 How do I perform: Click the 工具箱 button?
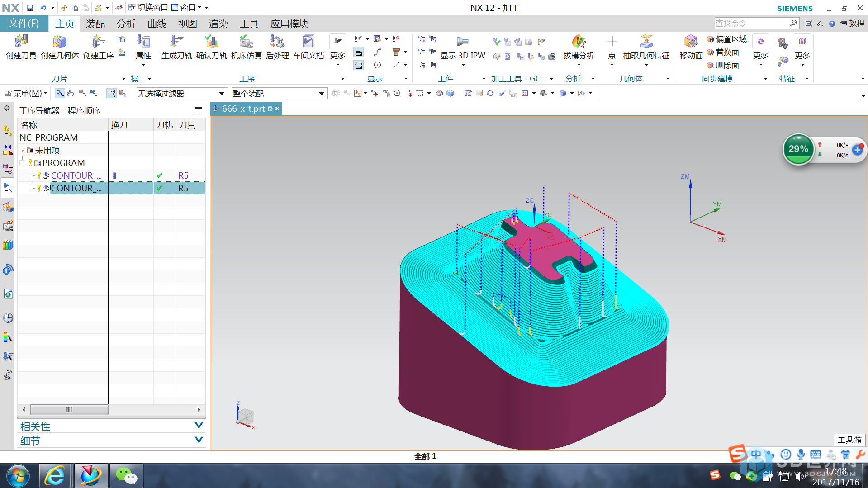point(849,440)
